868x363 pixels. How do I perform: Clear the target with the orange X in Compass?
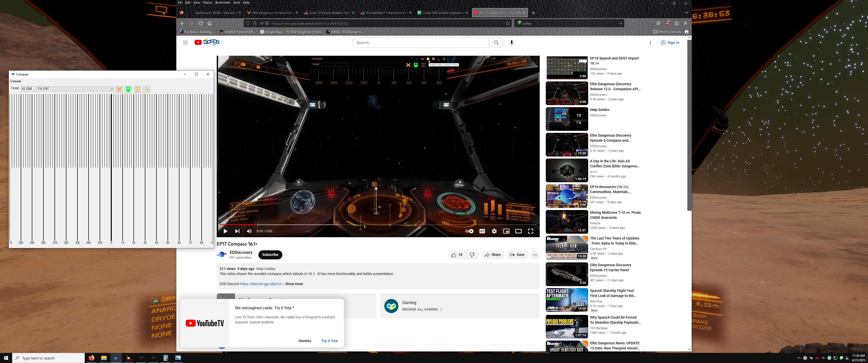point(119,89)
